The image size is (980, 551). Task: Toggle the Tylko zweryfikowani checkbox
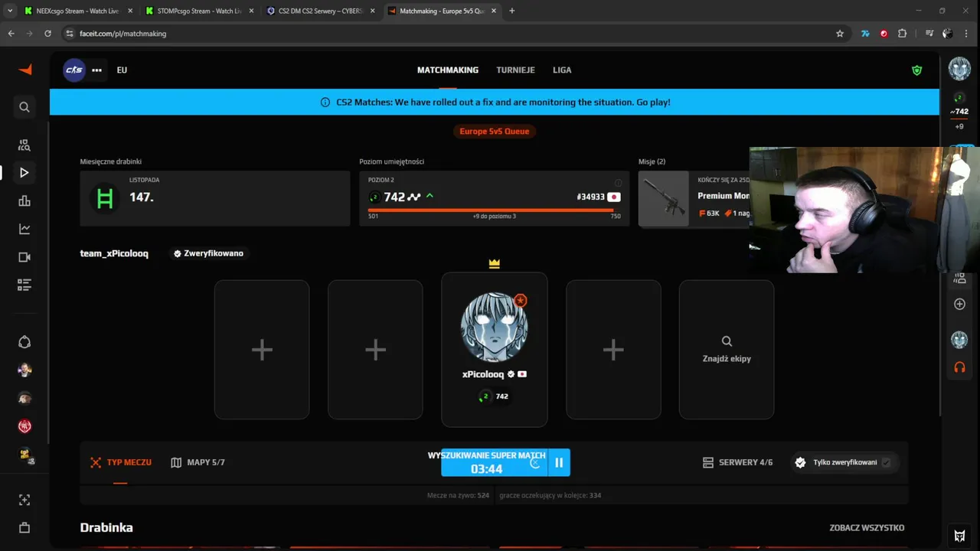[x=886, y=462]
